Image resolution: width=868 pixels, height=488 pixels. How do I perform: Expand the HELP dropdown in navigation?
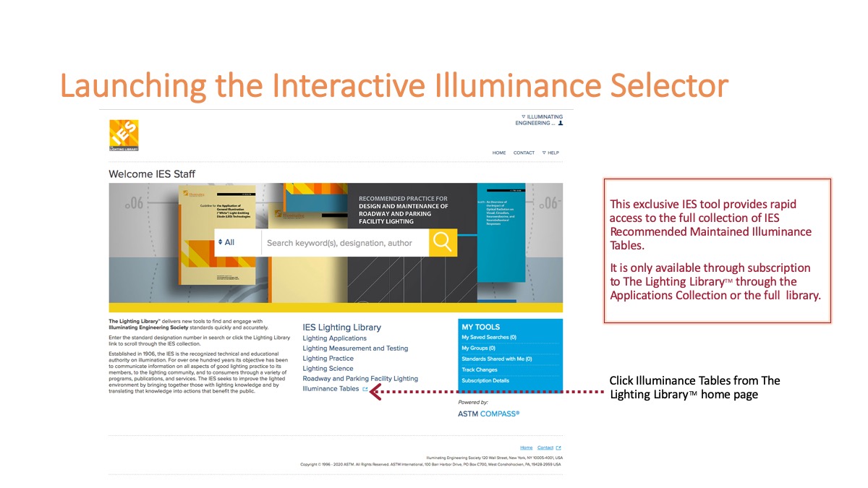click(x=550, y=153)
